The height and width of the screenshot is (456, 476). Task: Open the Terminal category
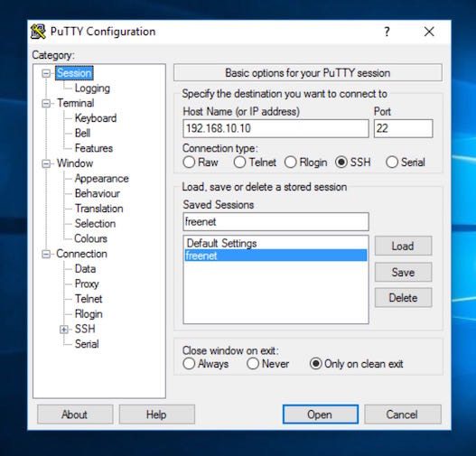[x=76, y=103]
